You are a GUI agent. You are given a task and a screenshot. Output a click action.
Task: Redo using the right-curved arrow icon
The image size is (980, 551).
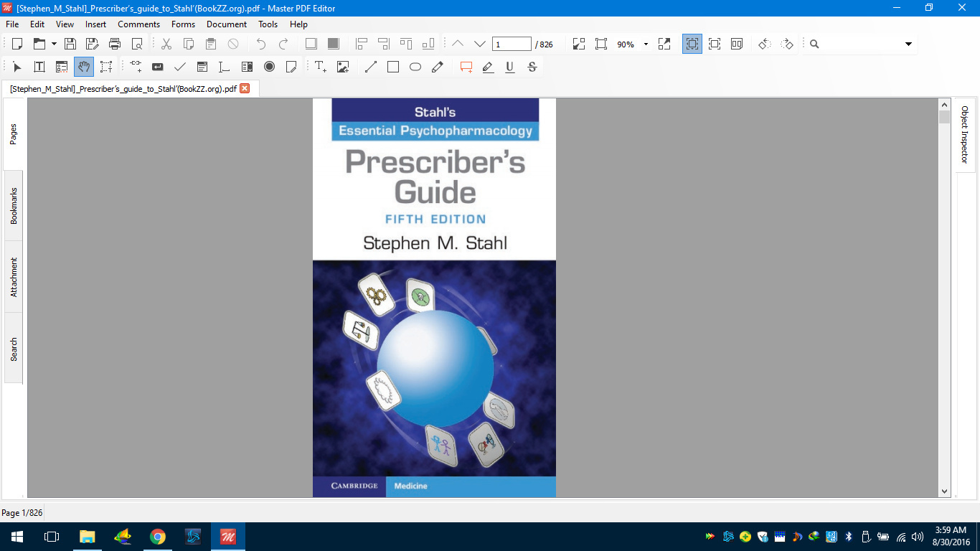point(283,44)
